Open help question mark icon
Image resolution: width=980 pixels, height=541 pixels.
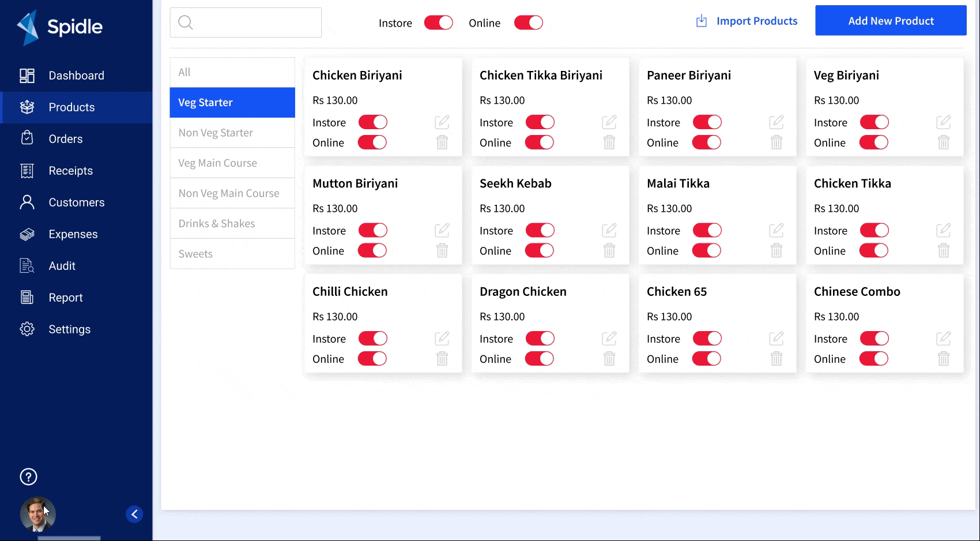click(x=28, y=477)
